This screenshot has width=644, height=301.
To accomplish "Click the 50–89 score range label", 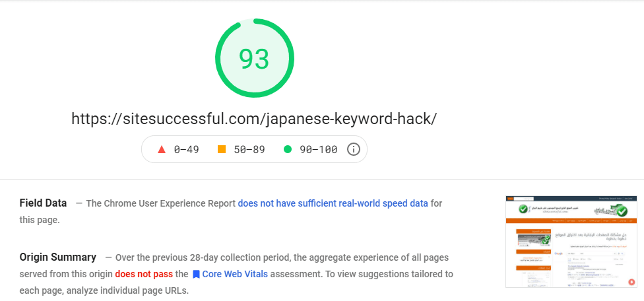I will [249, 150].
